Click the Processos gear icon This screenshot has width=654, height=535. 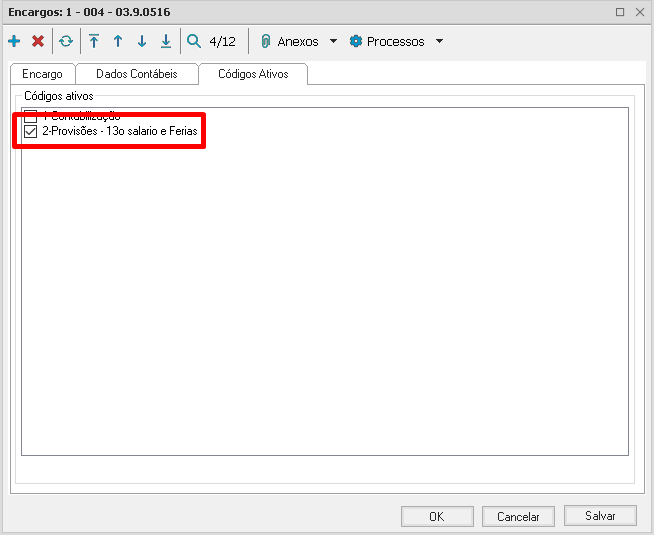pyautogui.click(x=356, y=41)
